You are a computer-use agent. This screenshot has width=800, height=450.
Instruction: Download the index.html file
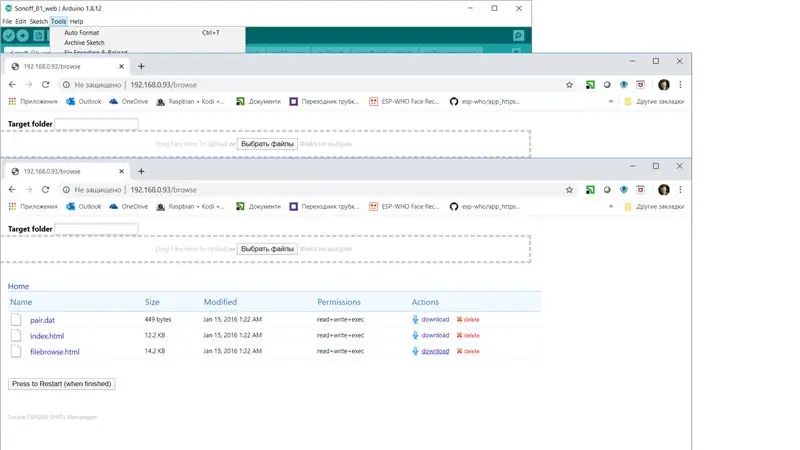(x=435, y=335)
